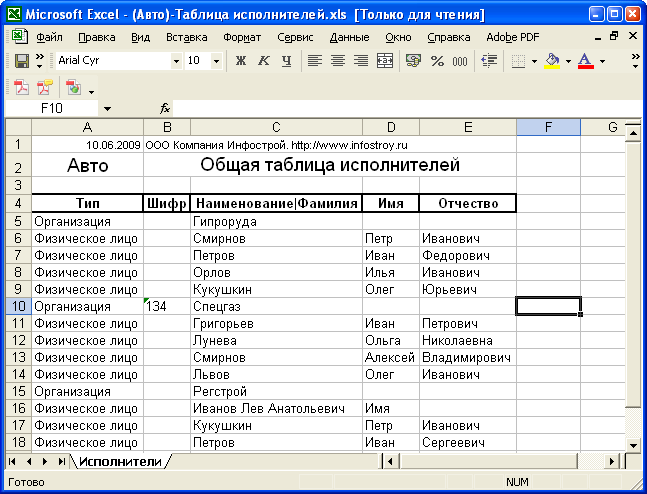The height and width of the screenshot is (494, 647).
Task: Apply percent style format
Action: [437, 61]
